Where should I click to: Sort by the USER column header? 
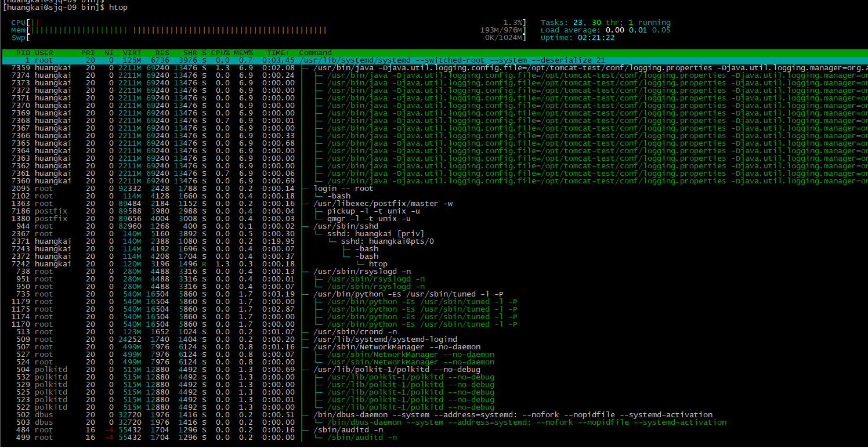coord(44,53)
